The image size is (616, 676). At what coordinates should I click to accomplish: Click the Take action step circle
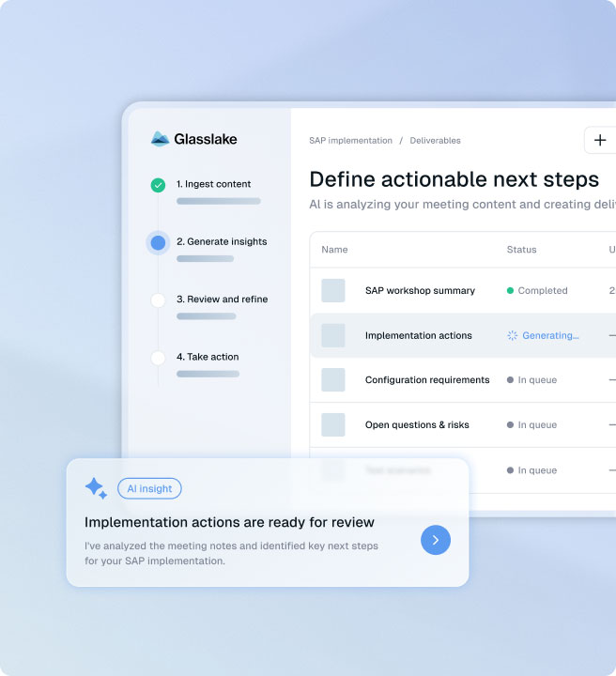click(x=158, y=358)
